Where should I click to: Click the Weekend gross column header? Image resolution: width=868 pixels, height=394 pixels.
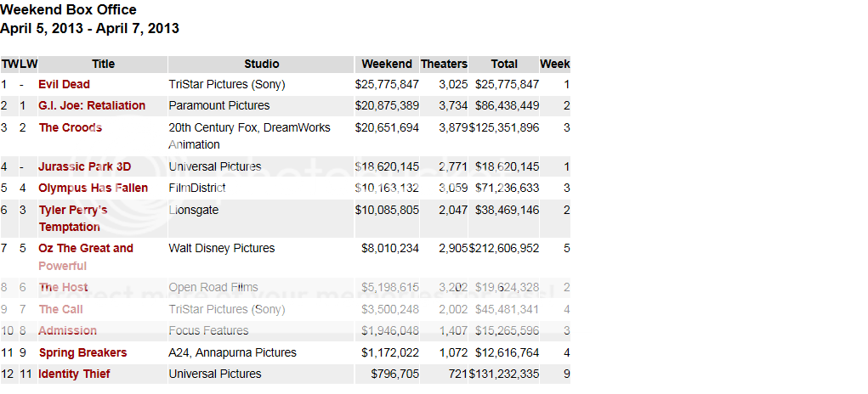(x=387, y=64)
